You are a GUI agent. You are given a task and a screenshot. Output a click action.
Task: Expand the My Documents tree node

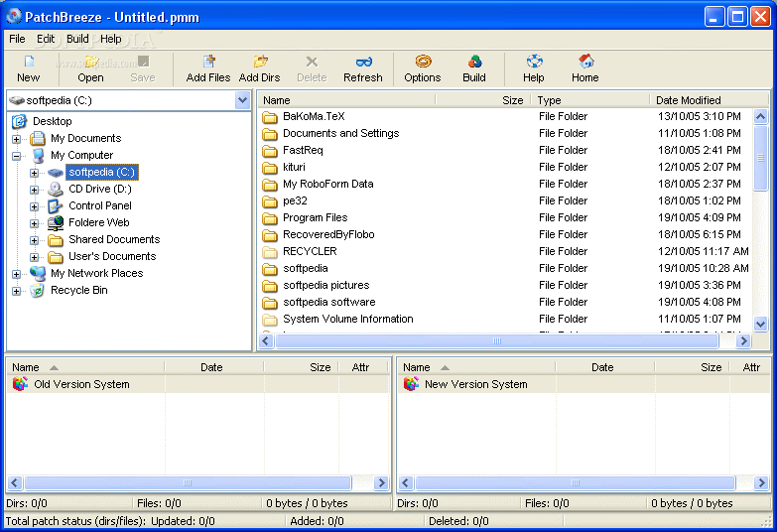[16, 139]
